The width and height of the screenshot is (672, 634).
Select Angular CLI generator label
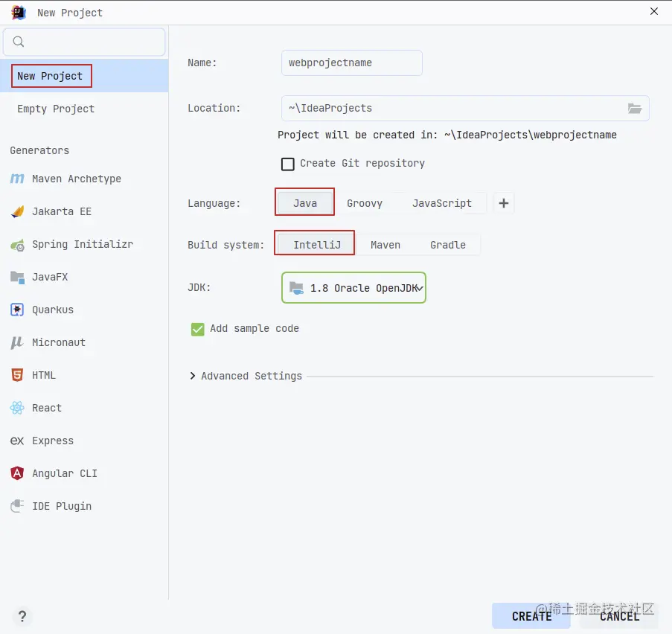click(65, 473)
